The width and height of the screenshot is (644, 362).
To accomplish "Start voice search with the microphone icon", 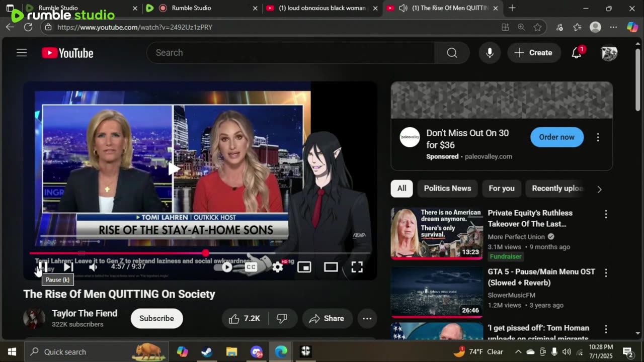I will pos(490,53).
